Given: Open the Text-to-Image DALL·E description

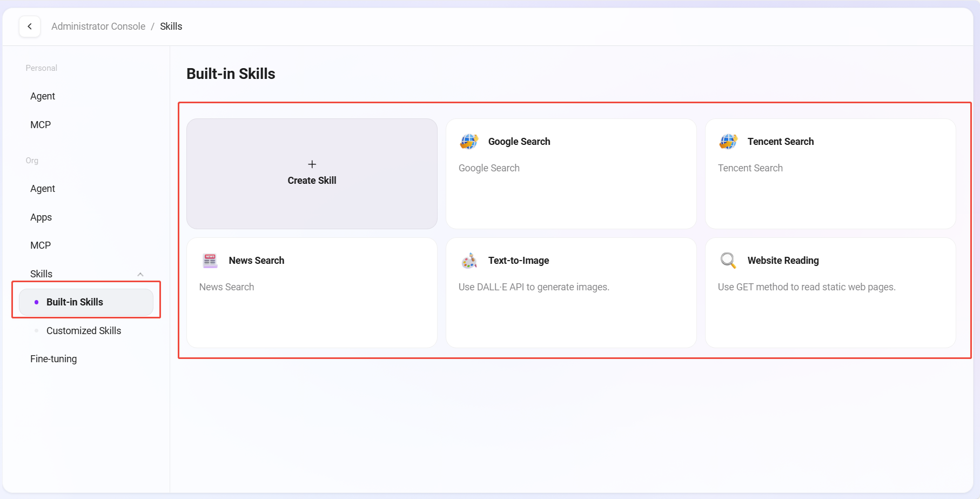Looking at the screenshot, I should [x=534, y=287].
